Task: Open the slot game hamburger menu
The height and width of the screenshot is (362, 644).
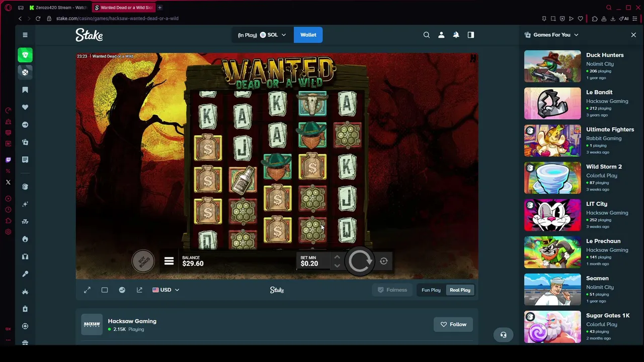Action: pyautogui.click(x=169, y=261)
